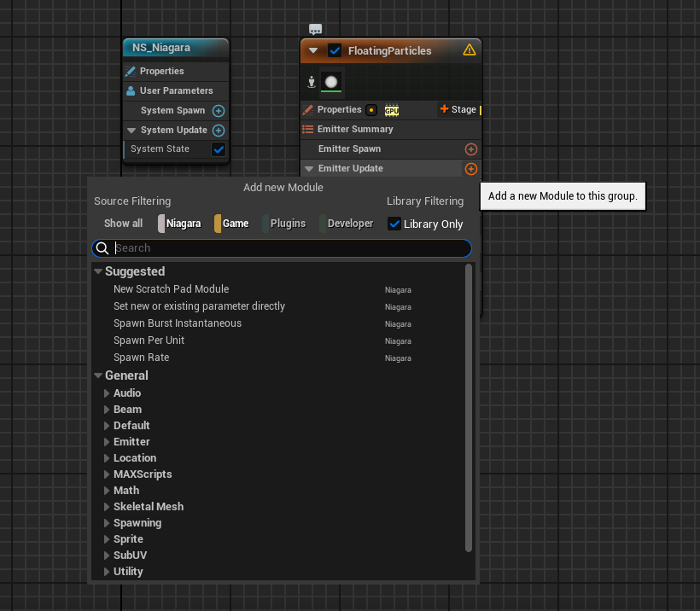Click the small figure icon beside sprite thumbnail

(x=312, y=82)
